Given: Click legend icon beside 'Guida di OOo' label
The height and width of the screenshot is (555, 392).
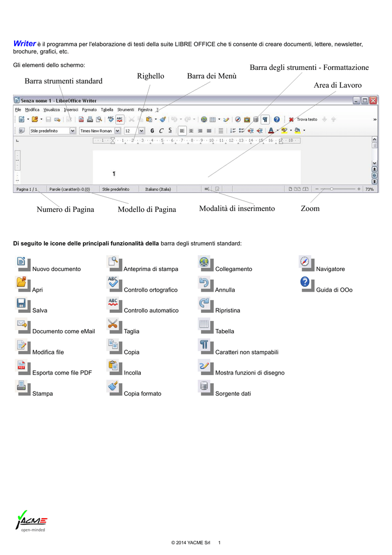Looking at the screenshot, I should (x=305, y=282).
